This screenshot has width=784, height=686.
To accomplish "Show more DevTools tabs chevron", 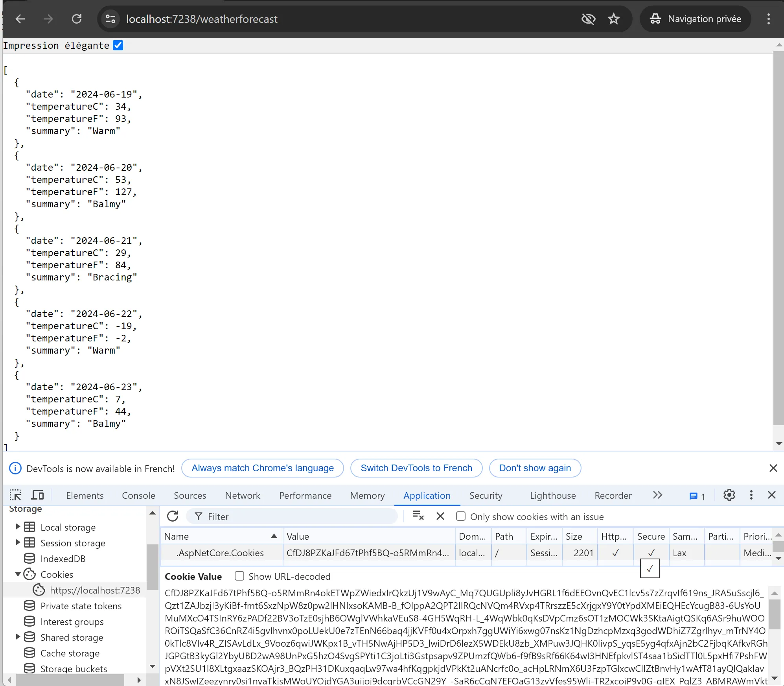I will tap(657, 495).
